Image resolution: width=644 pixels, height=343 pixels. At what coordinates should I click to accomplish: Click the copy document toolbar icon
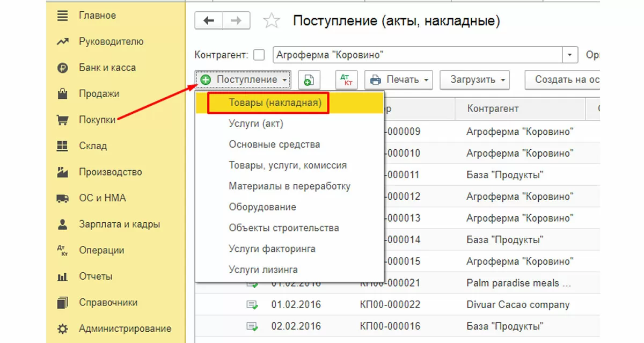[309, 80]
